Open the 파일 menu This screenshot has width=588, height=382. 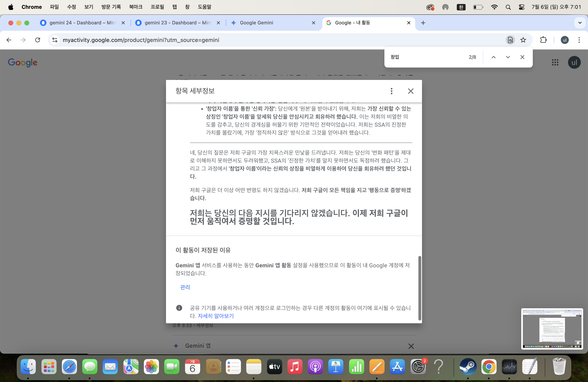(x=54, y=7)
